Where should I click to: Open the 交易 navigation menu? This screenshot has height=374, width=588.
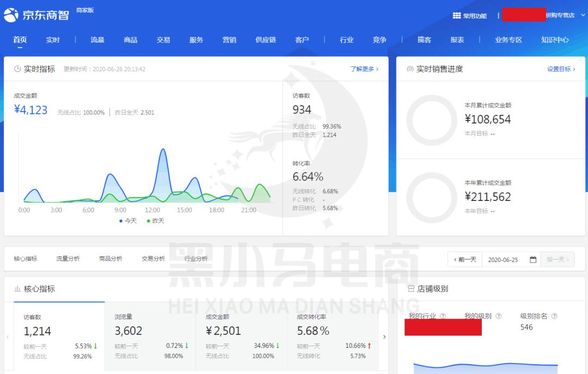163,40
